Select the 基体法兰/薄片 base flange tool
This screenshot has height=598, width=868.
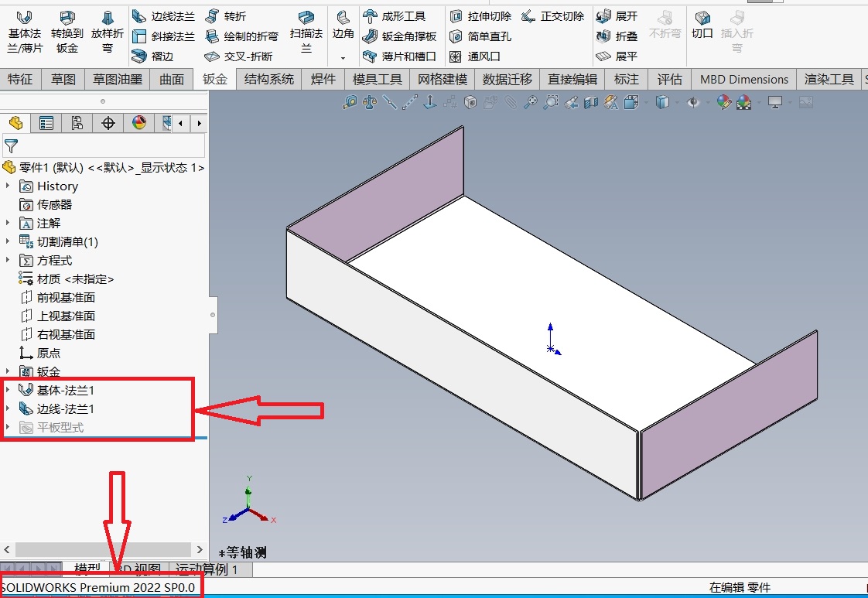pos(25,32)
